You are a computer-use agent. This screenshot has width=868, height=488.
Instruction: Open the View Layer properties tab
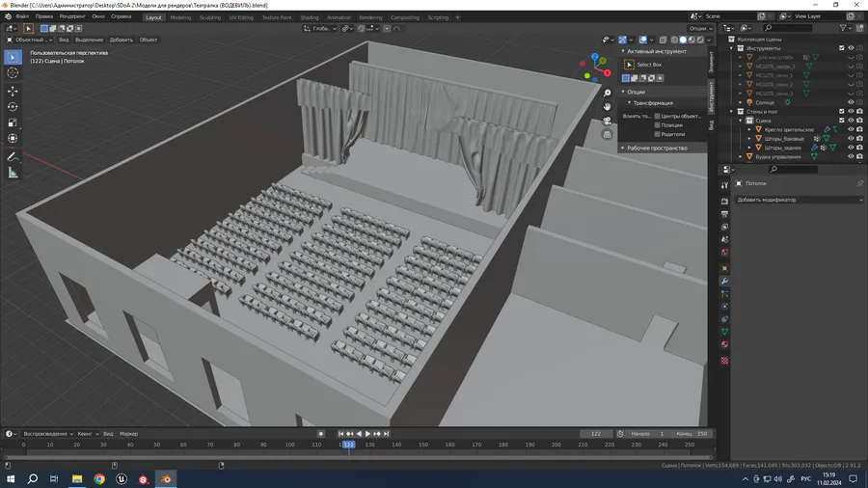click(724, 227)
